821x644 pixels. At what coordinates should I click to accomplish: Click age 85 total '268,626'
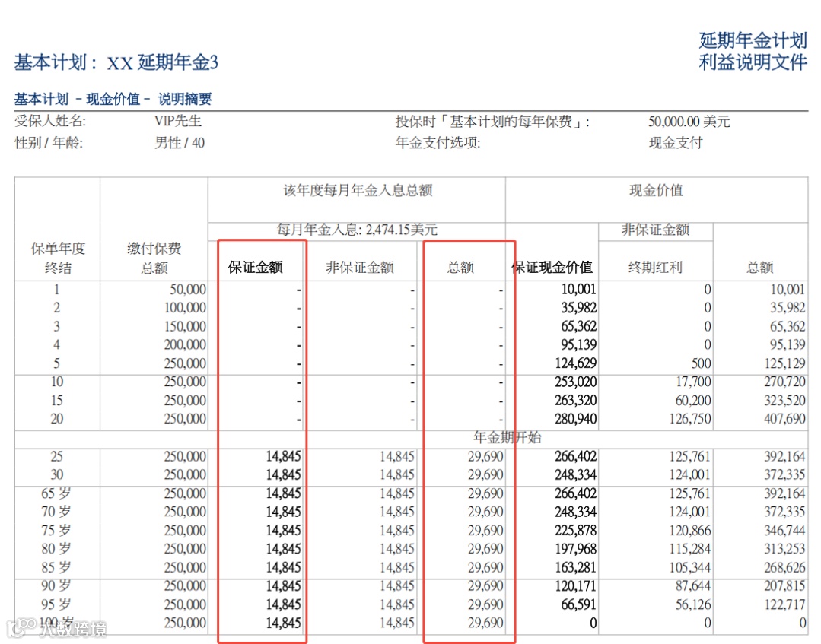point(784,568)
